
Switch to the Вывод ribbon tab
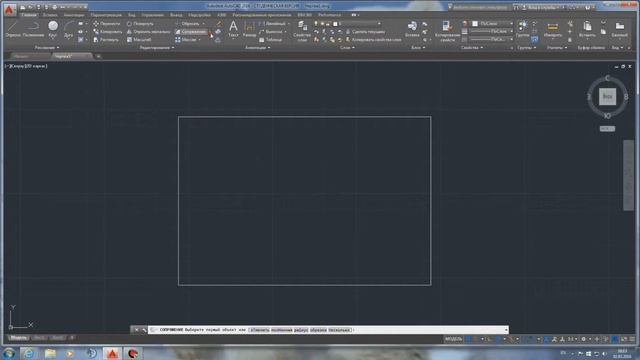pos(176,15)
